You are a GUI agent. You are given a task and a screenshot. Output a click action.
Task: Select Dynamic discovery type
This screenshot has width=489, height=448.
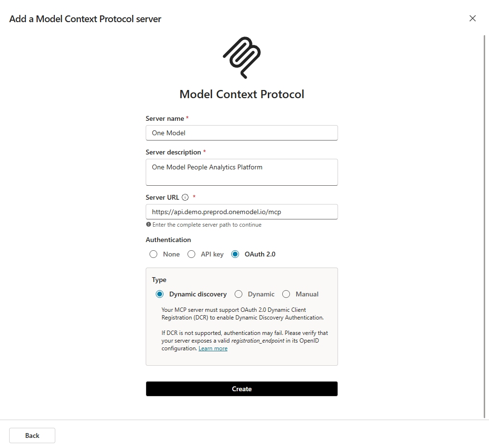pyautogui.click(x=160, y=294)
